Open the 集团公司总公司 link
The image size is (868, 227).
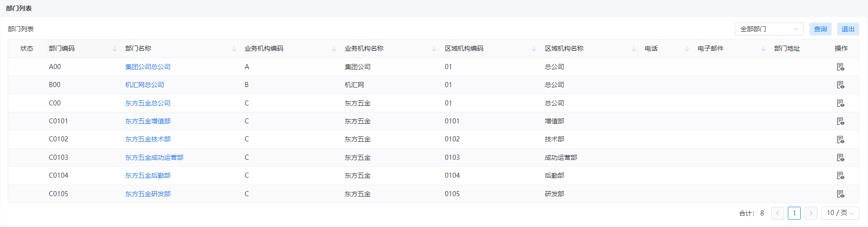click(148, 67)
